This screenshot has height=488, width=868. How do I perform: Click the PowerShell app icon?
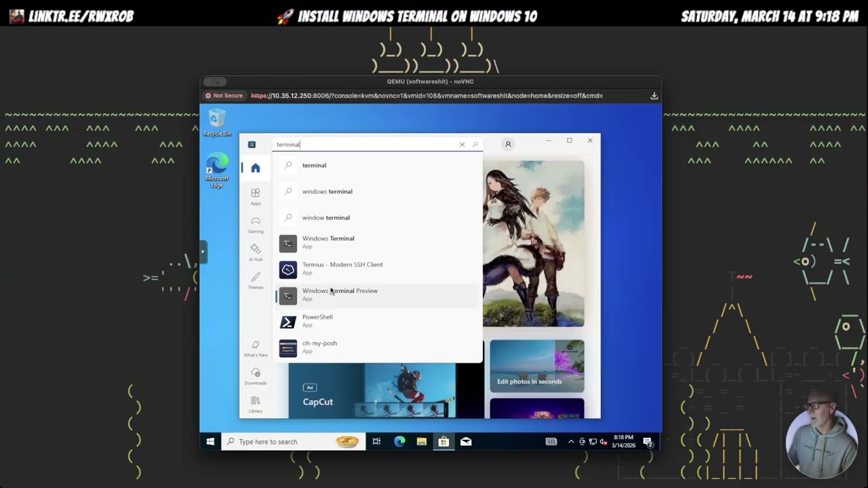(288, 322)
